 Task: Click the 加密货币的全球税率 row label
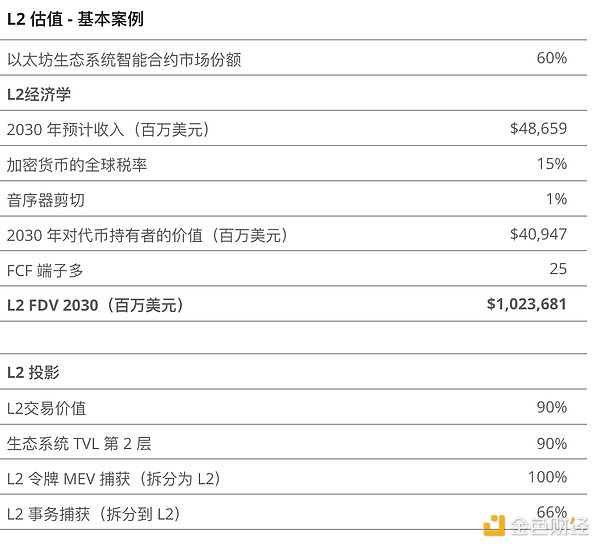click(77, 164)
